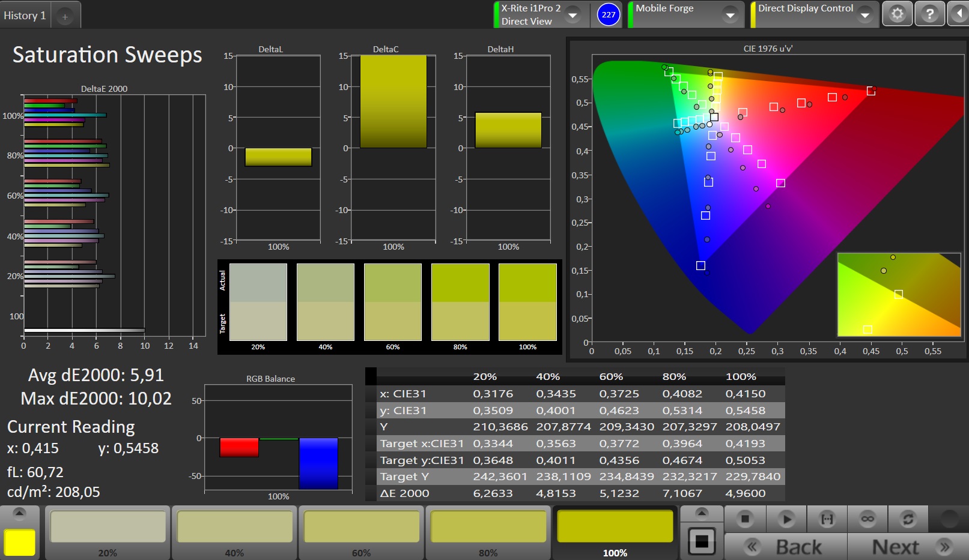Toggle continuous read infinity icon
Screen dimensions: 969x560
tap(867, 519)
